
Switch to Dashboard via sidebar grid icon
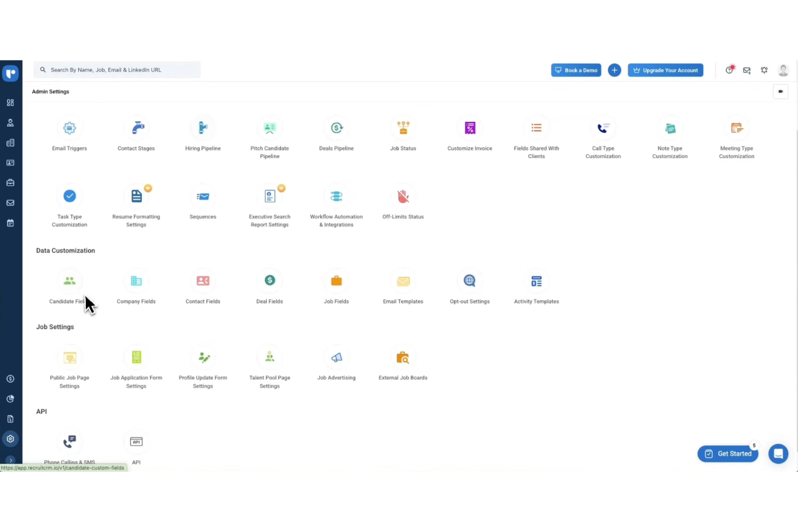[x=10, y=102]
